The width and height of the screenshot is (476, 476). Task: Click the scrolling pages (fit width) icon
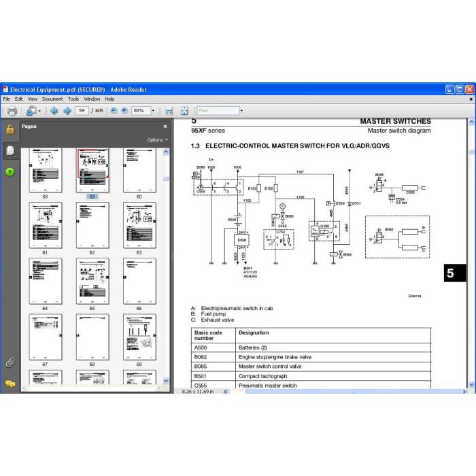pyautogui.click(x=169, y=111)
